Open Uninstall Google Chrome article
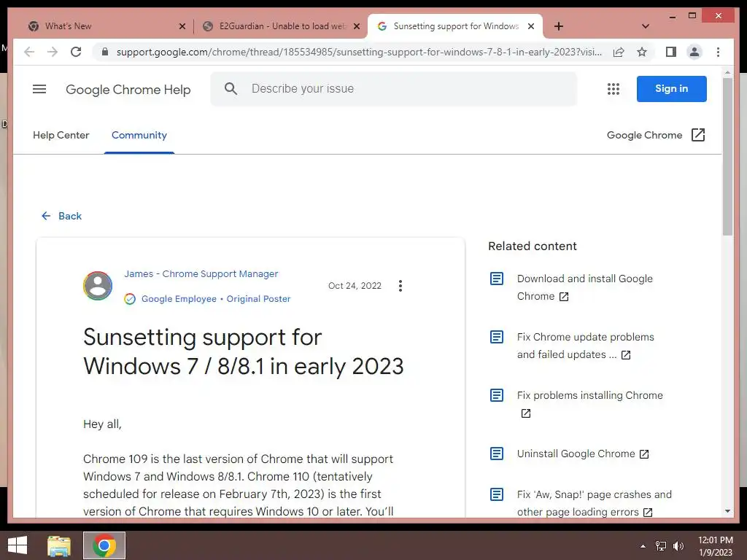Screen dimensions: 747x560 point(583,454)
